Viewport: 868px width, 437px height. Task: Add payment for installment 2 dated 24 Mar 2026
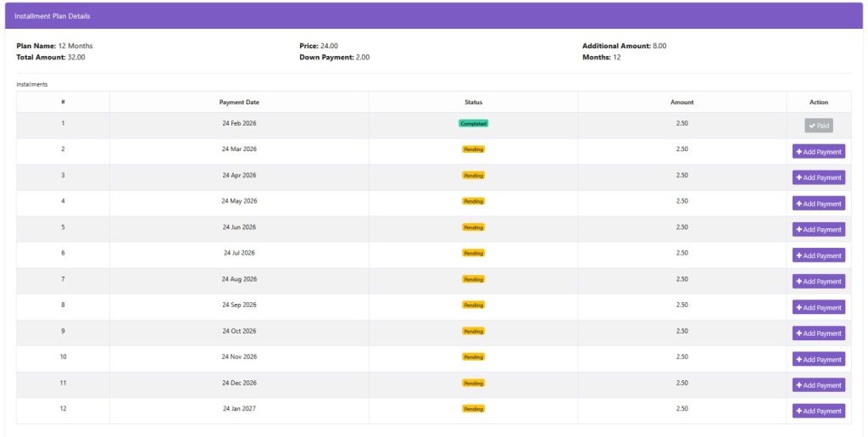pos(818,152)
